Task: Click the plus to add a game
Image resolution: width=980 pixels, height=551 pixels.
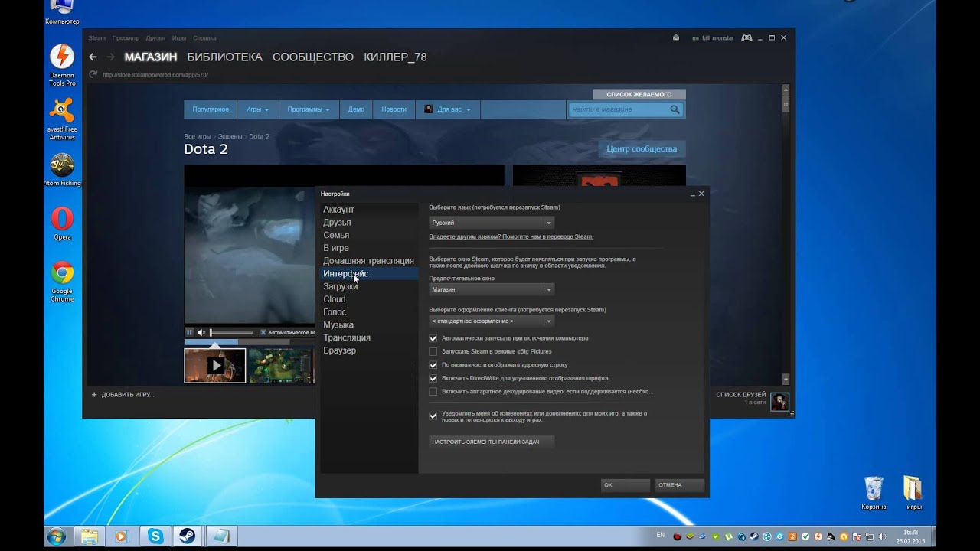Action: (94, 395)
